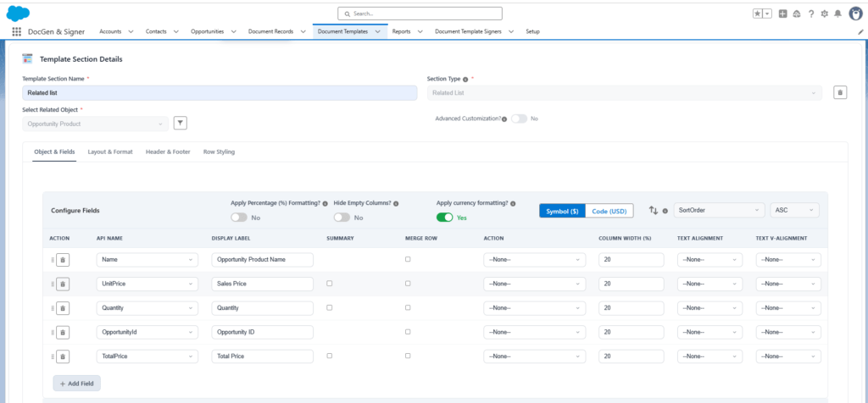This screenshot has width=868, height=403.
Task: Click the Salesforce cloud logo
Action: [18, 13]
